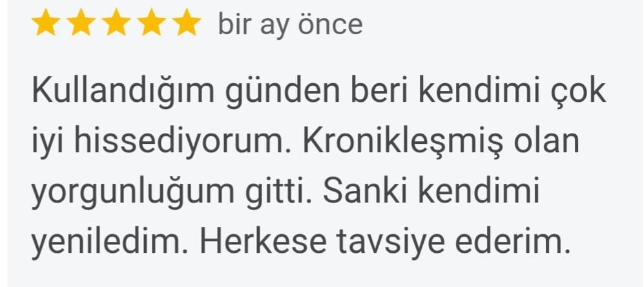Click the word 'beri' in first line
This screenshot has width=644, height=287.
(x=379, y=92)
